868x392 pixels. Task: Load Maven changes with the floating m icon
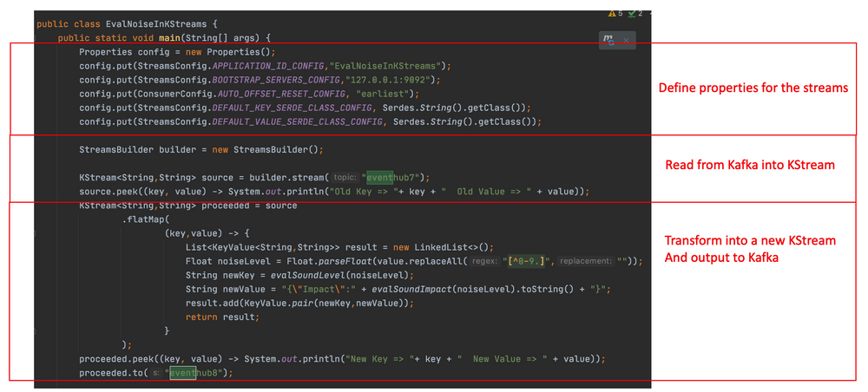coord(608,40)
